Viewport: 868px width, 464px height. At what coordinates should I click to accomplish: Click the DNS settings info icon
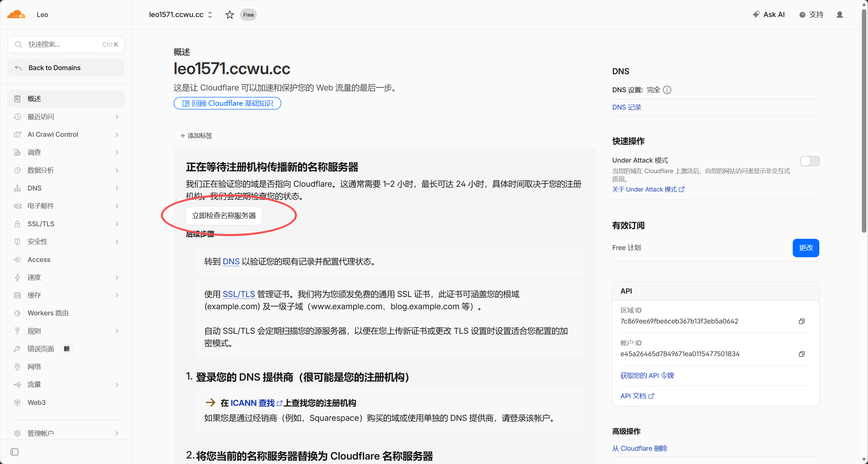click(x=667, y=90)
